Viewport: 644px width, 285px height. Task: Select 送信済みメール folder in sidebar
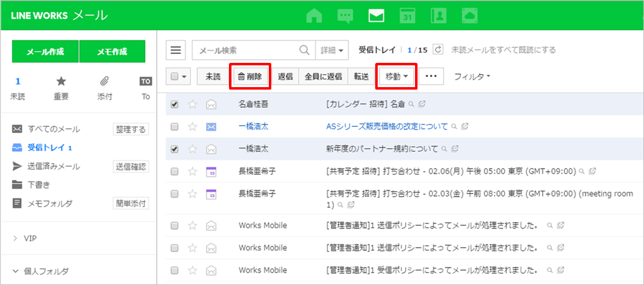coord(54,166)
